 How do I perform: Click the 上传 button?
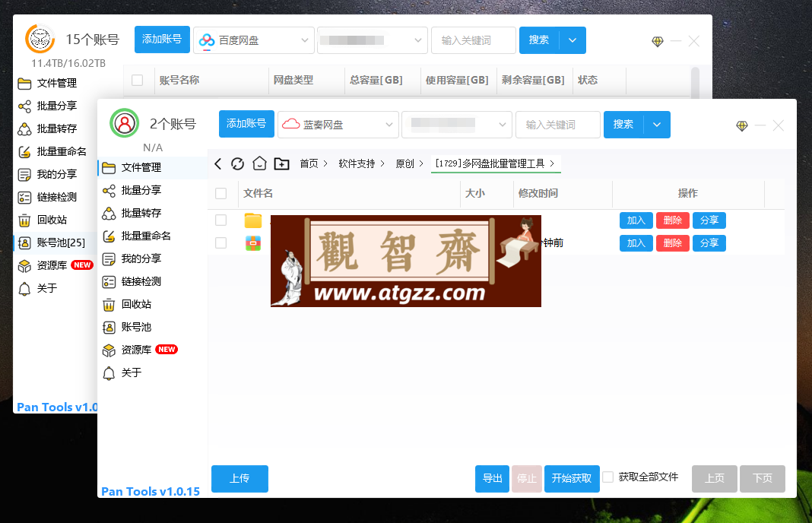tap(239, 478)
